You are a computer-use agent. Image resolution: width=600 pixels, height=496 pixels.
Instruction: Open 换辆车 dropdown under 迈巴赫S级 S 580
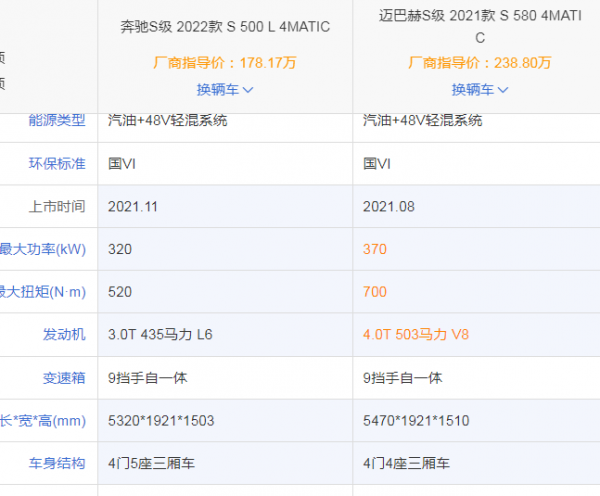coord(480,90)
